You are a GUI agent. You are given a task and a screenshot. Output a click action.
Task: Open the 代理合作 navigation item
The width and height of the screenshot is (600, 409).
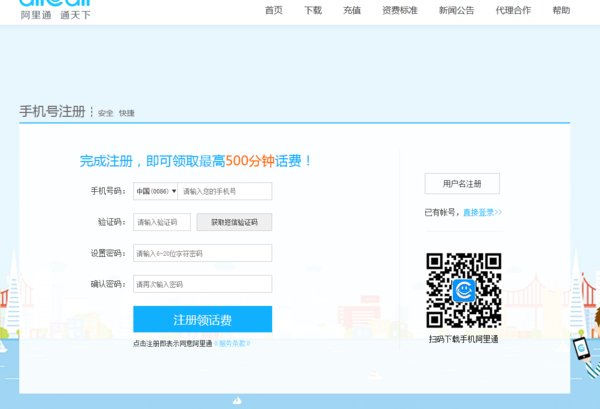(513, 10)
